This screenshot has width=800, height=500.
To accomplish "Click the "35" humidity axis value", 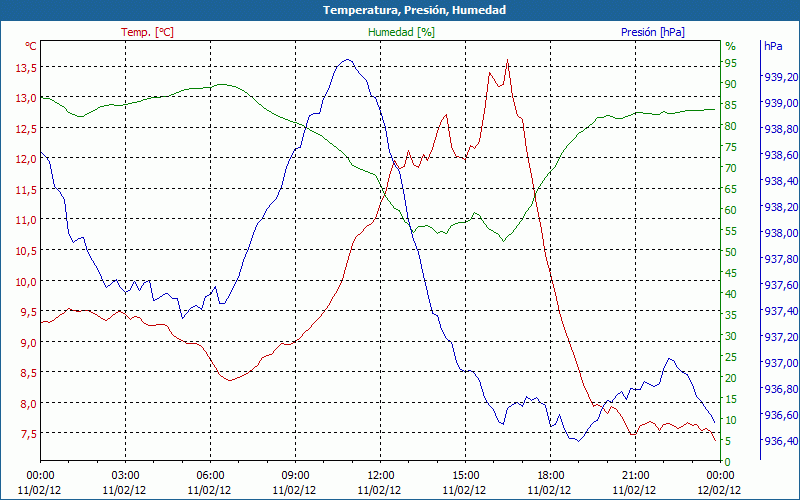I will coord(731,315).
